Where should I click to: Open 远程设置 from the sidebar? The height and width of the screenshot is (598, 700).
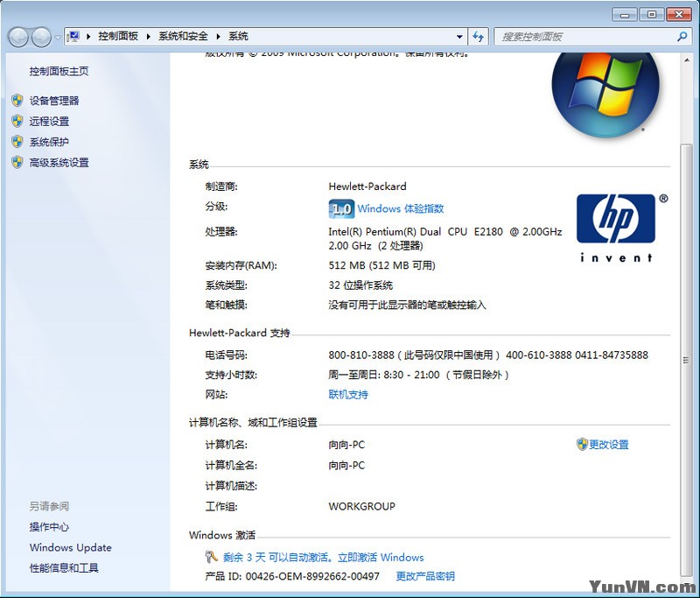[49, 121]
